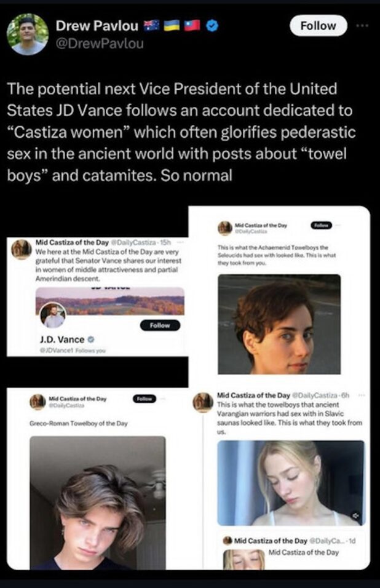
Task: Click the avatar on the Greco-Roman Towelboy post
Action: [39, 402]
